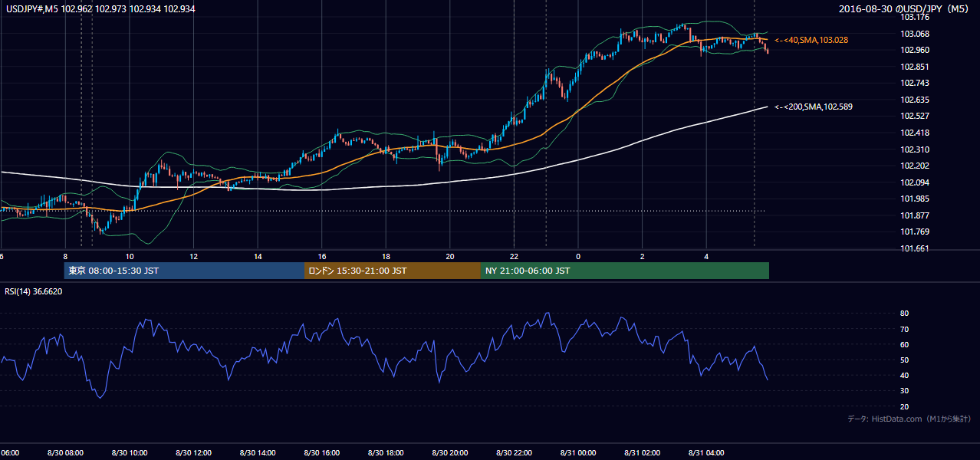The width and height of the screenshot is (980, 460).
Task: Click price level 102.527 on the axis
Action: pyautogui.click(x=914, y=117)
